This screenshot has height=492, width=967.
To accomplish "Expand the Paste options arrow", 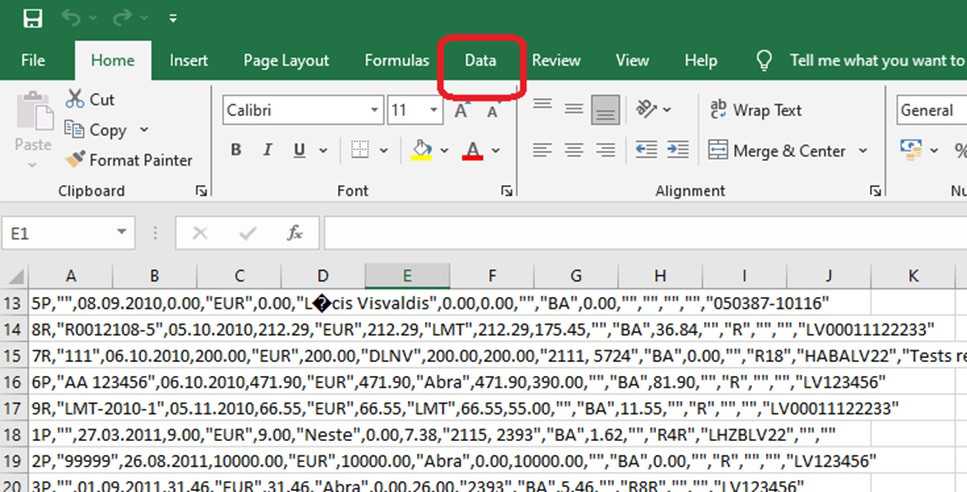I will click(33, 165).
